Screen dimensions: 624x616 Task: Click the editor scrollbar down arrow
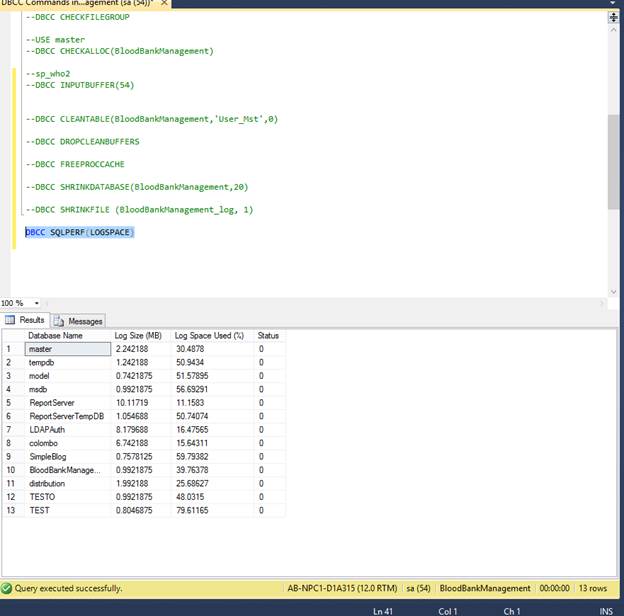tap(613, 292)
